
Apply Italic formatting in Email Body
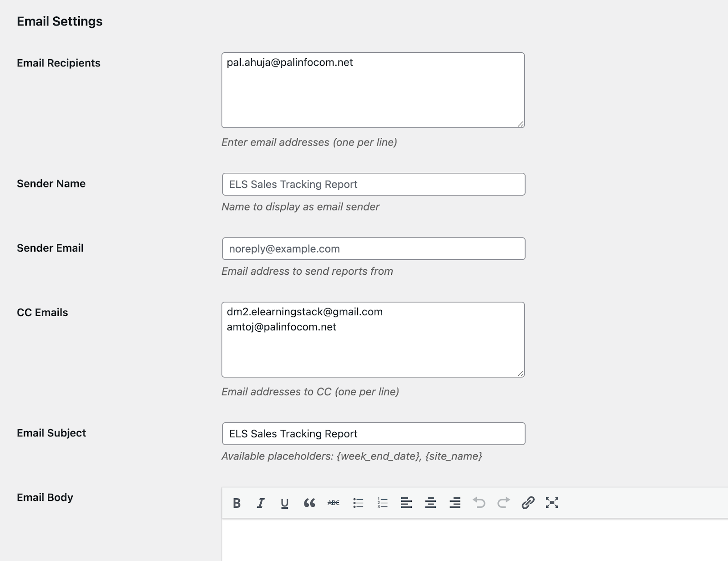click(x=261, y=503)
